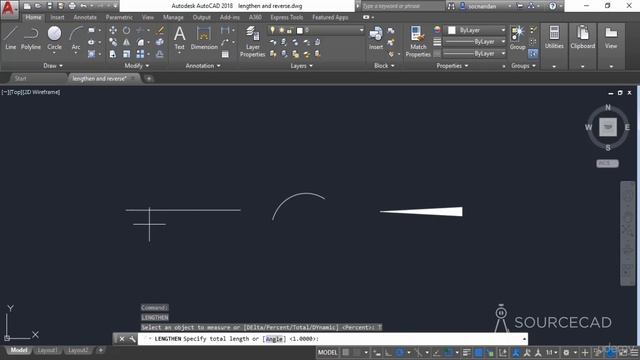The image size is (640, 360).
Task: Toggle object snap in status bar
Action: 448,352
